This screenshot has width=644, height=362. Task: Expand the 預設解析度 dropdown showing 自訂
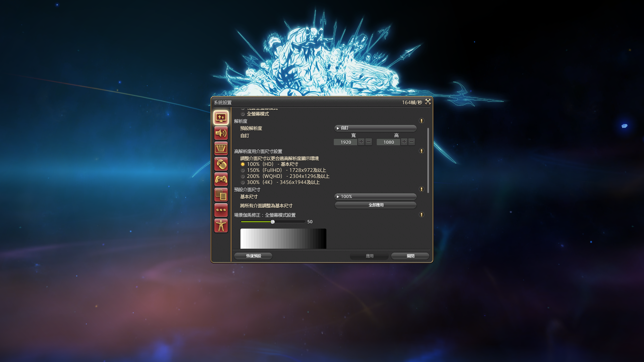pos(375,128)
